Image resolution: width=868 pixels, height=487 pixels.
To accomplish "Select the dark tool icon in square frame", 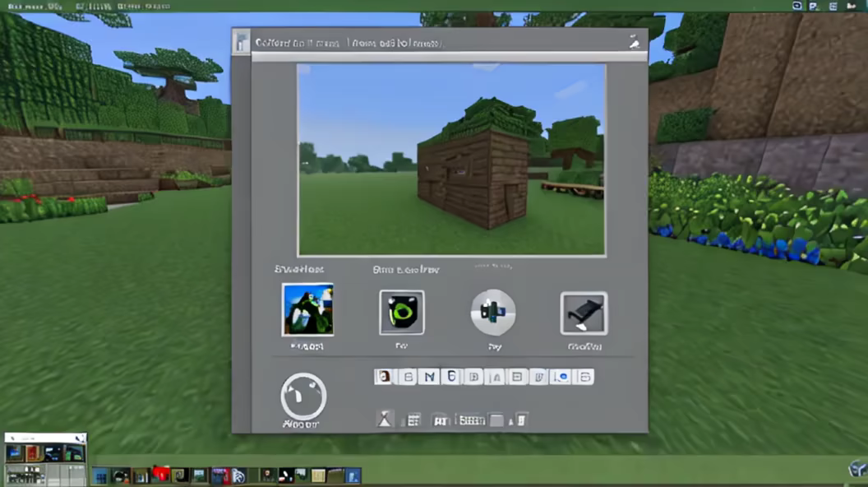I will coord(584,313).
